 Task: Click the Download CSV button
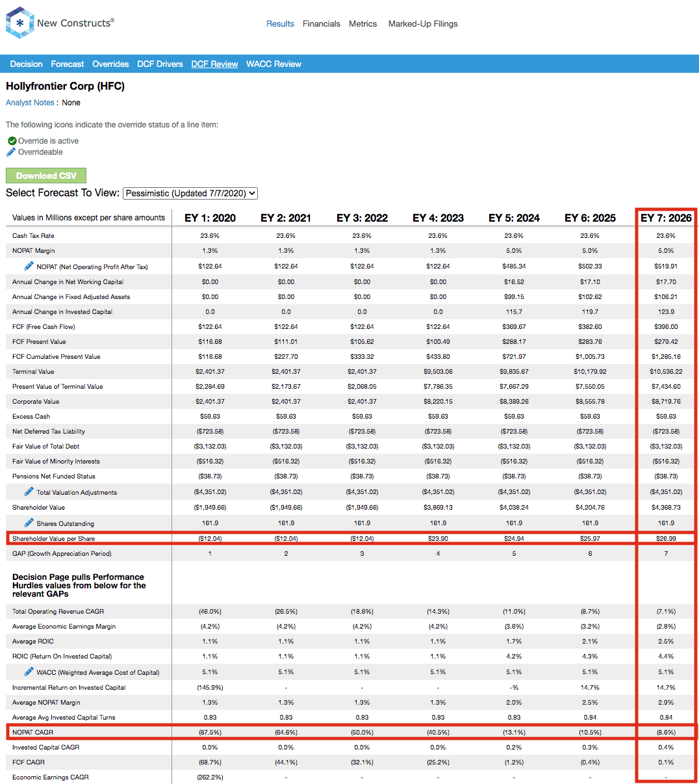pos(46,176)
